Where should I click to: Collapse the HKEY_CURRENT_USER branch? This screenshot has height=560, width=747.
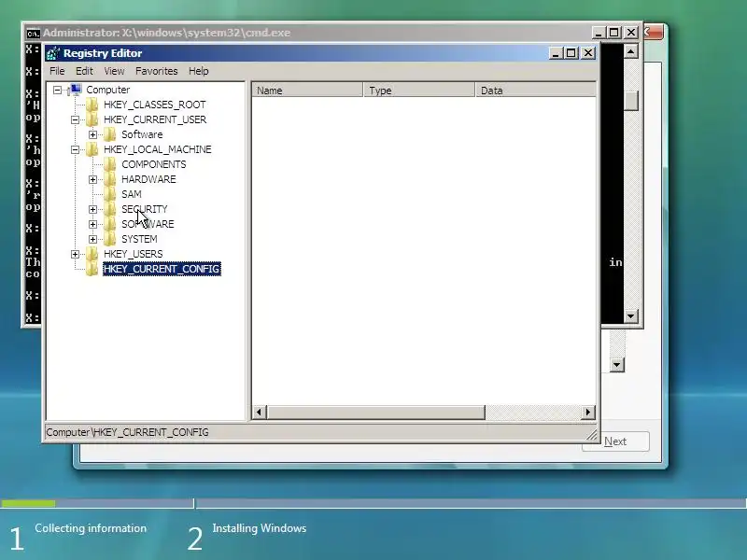pyautogui.click(x=76, y=119)
